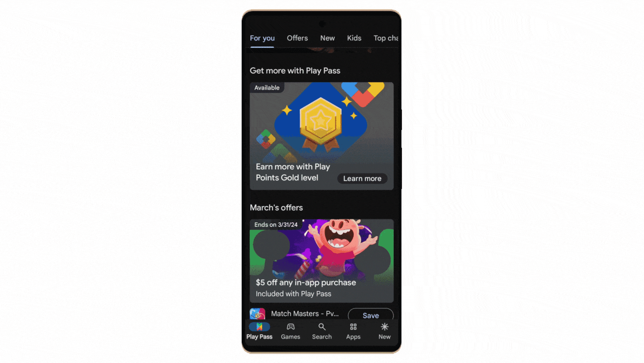Toggle Available status on Play Pass card
This screenshot has height=363, width=644.
[266, 87]
